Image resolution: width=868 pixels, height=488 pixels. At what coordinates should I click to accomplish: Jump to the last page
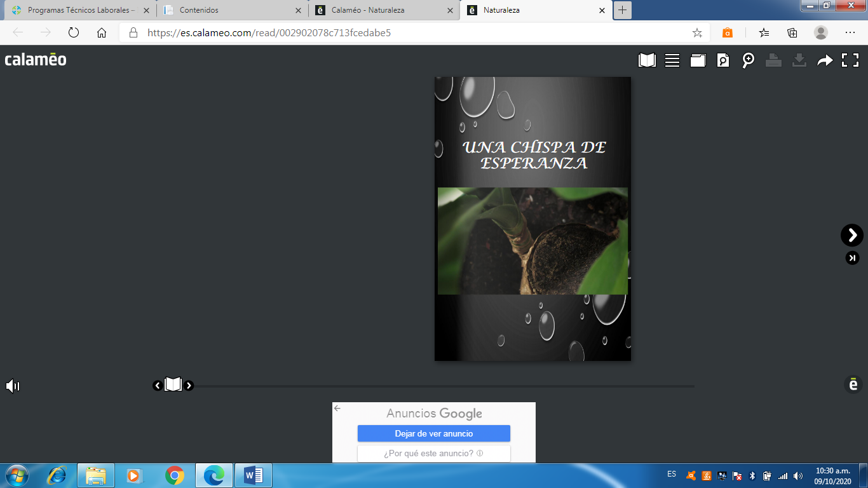[852, 258]
